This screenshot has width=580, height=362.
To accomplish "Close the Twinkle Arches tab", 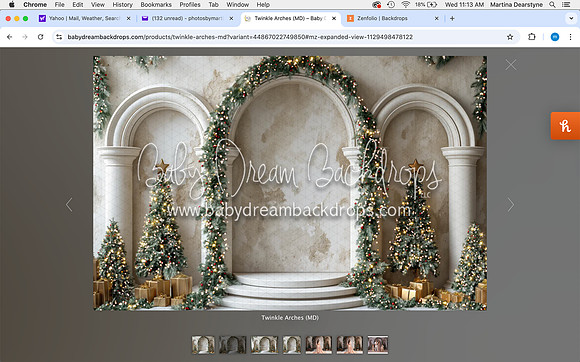I will (x=334, y=18).
